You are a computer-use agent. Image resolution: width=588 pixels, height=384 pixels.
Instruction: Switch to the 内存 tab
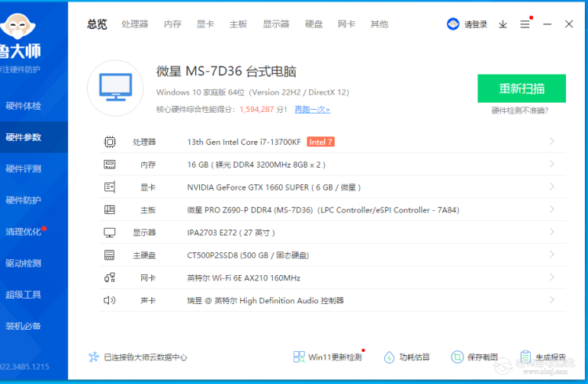pyautogui.click(x=173, y=24)
